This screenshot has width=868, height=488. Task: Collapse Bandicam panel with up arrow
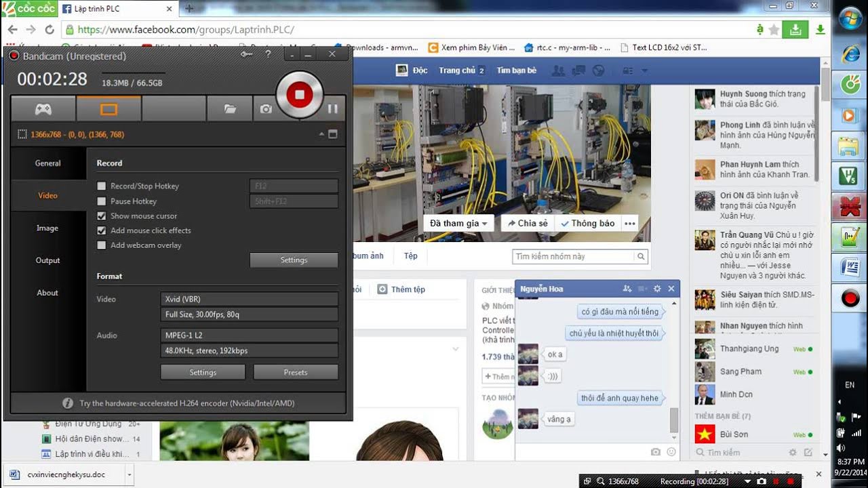(x=321, y=134)
